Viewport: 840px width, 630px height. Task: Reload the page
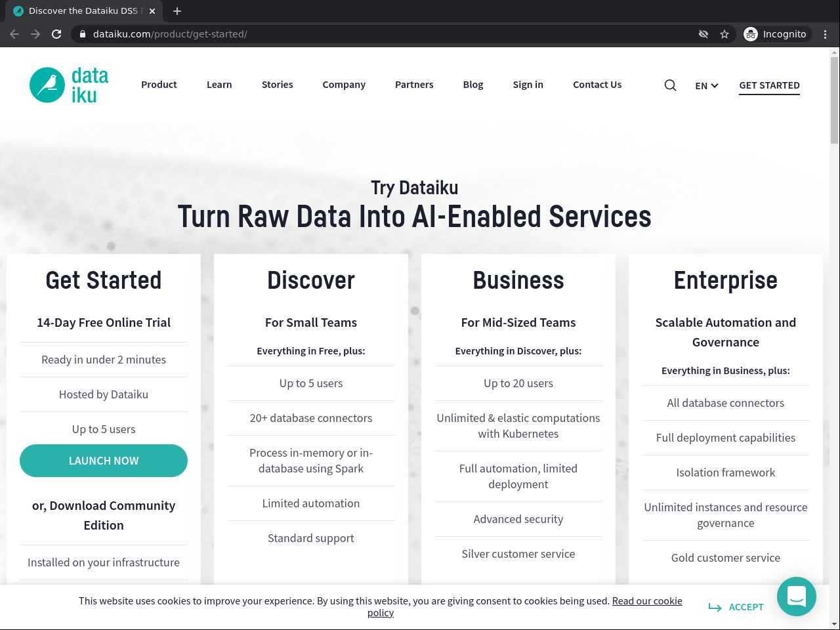pos(56,33)
